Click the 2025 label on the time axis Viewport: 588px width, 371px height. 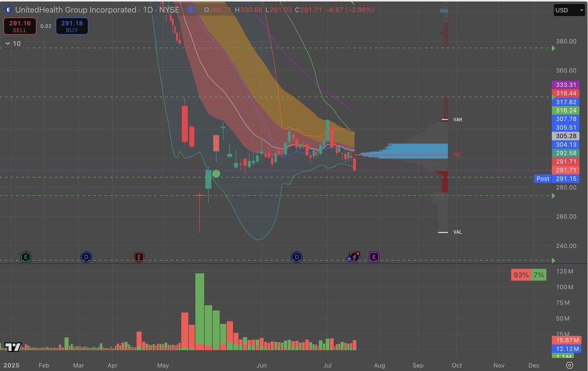coord(11,365)
